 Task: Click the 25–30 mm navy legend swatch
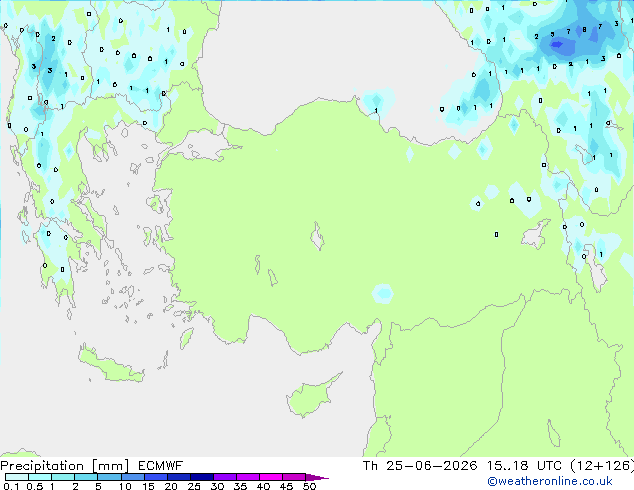tap(202, 477)
